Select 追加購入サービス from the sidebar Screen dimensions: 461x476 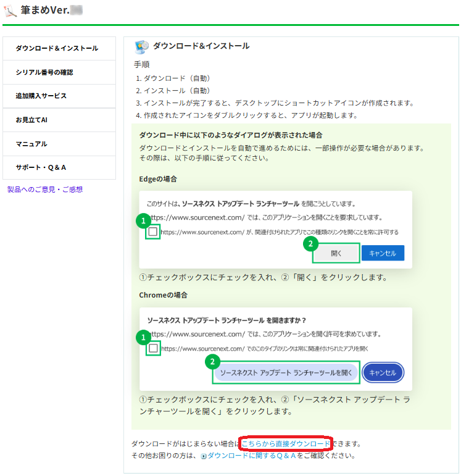tap(59, 96)
